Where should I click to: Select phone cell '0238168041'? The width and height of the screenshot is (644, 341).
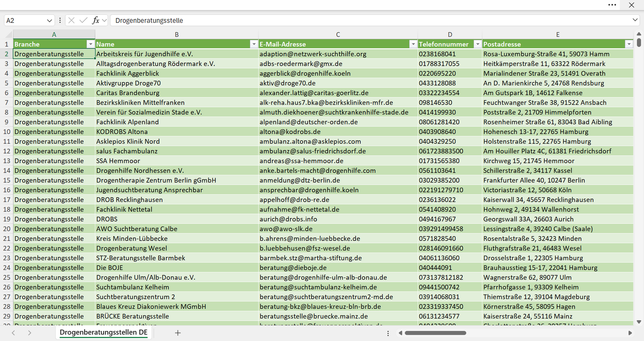pos(450,54)
